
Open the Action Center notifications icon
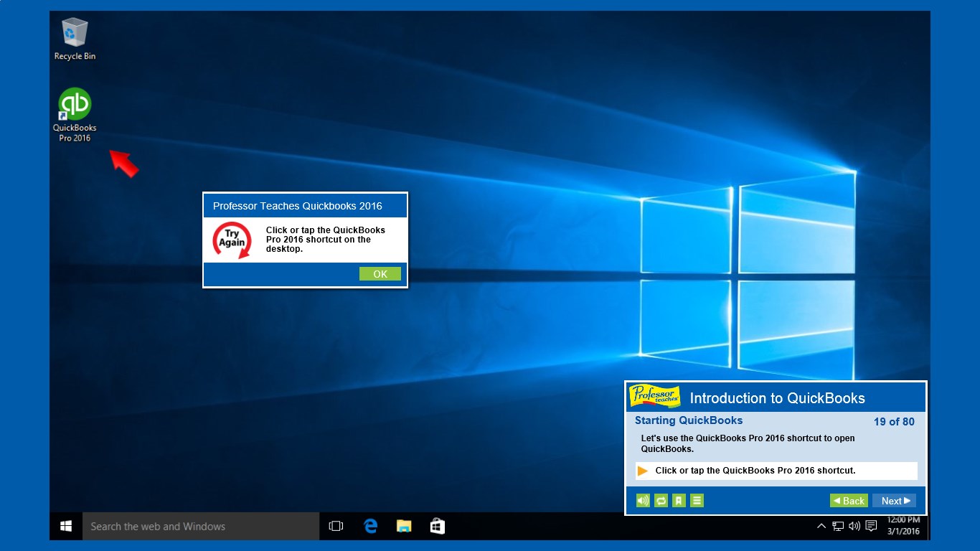coord(872,526)
